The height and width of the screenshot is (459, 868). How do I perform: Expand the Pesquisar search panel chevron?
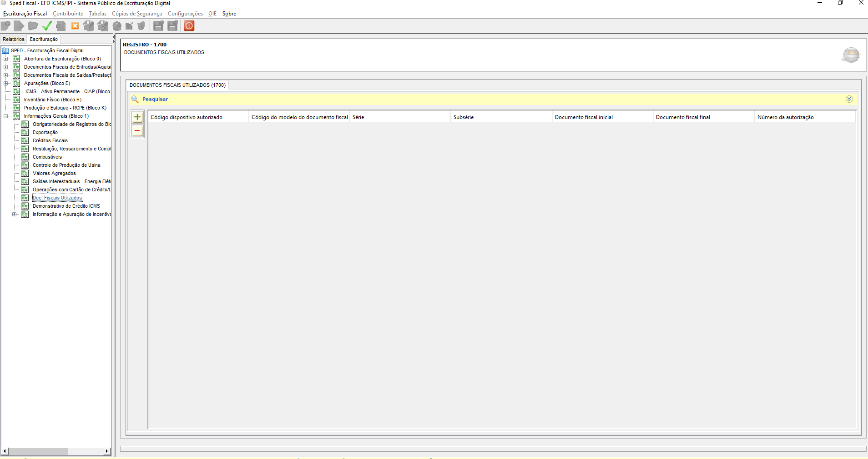(x=849, y=99)
